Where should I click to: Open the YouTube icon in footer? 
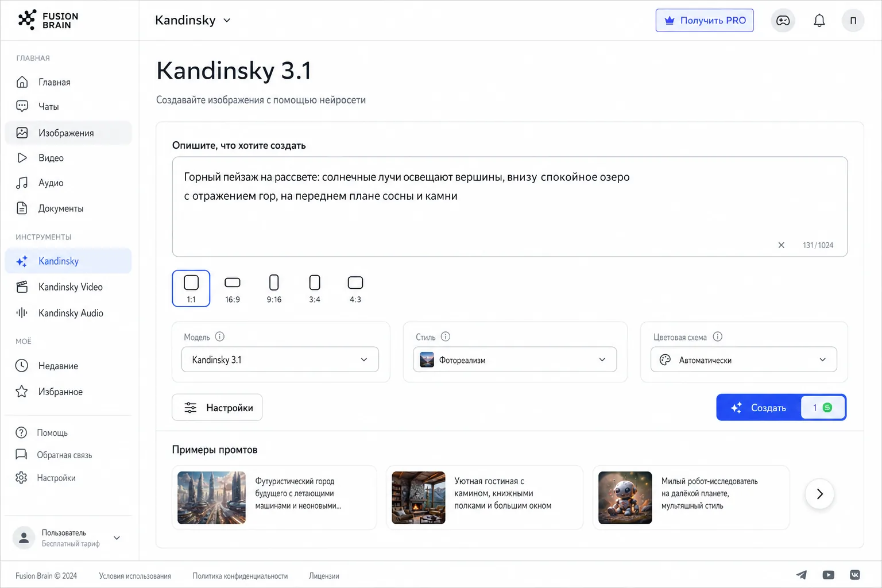828,575
